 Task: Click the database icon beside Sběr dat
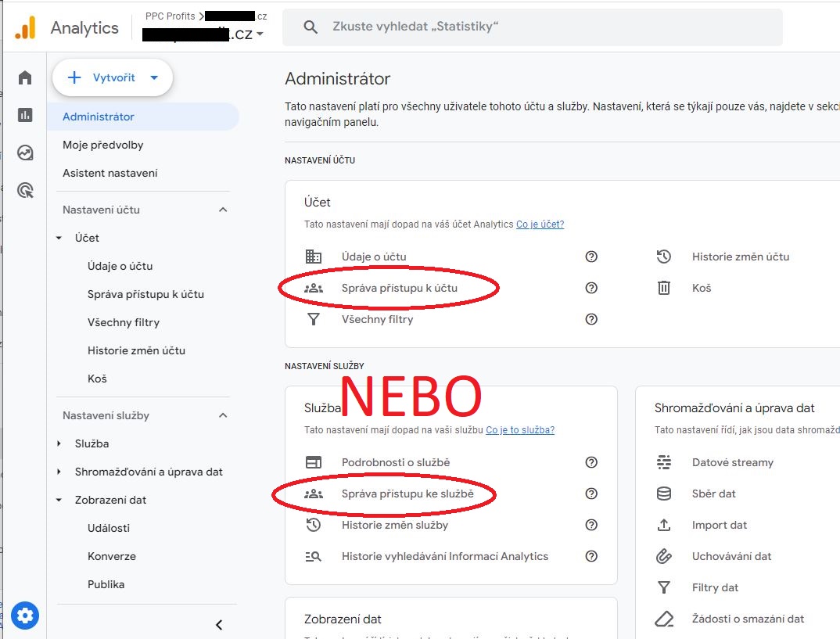pos(664,494)
